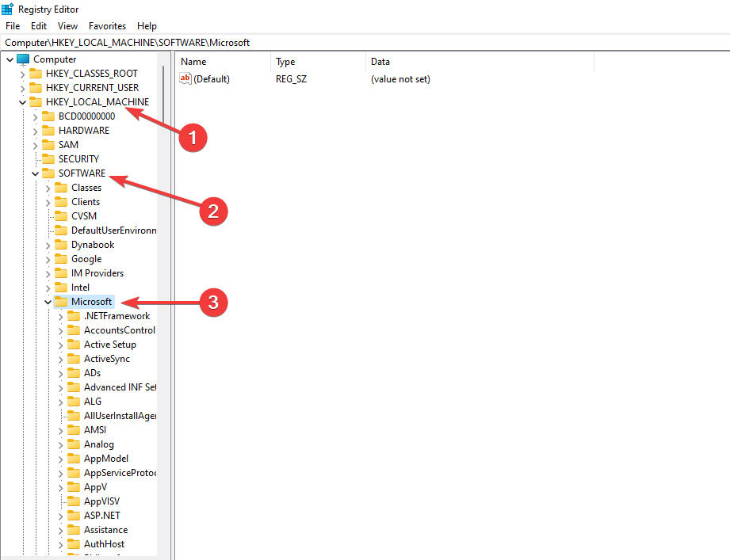Click the HKEY_CURRENT_USER folder icon
Screen dimensions: 730x560
tap(36, 87)
